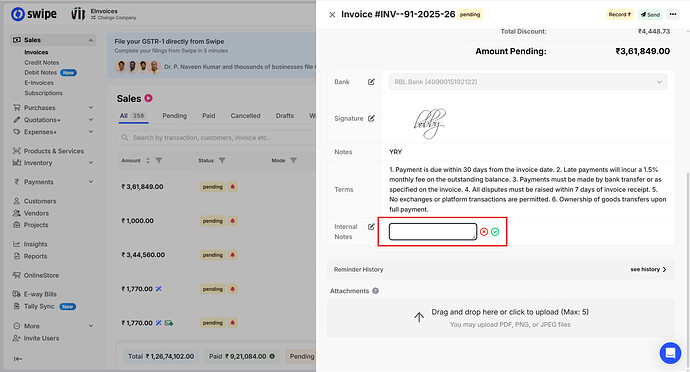Image resolution: width=690 pixels, height=372 pixels.
Task: Open Invoices in sidebar
Action: pyautogui.click(x=36, y=52)
